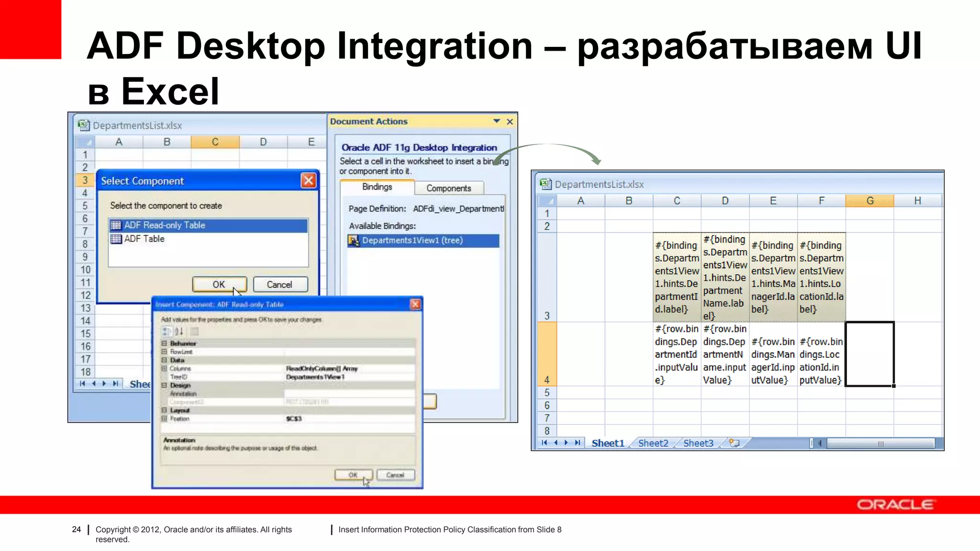980x551 pixels.
Task: Click the next-sheet arrow in the left workbook
Action: pos(104,384)
